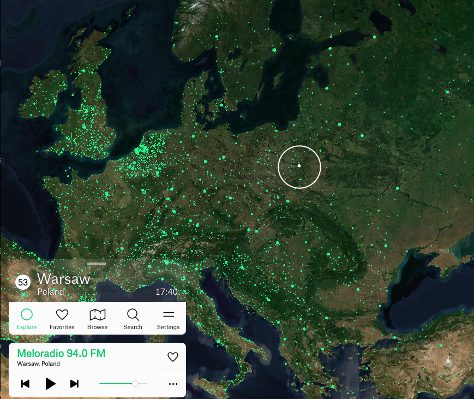Screen dimensions: 474x399
Task: Open the Browse map icon
Action: 98,314
